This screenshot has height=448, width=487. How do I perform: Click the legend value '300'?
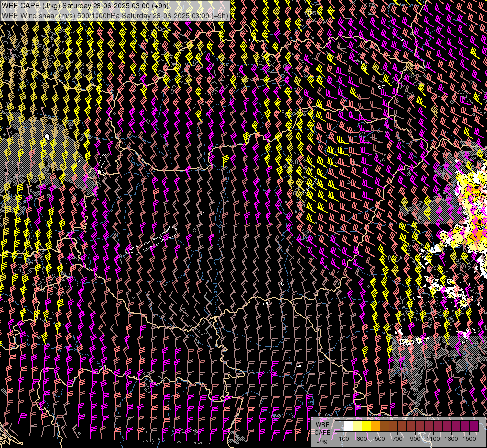(362, 439)
